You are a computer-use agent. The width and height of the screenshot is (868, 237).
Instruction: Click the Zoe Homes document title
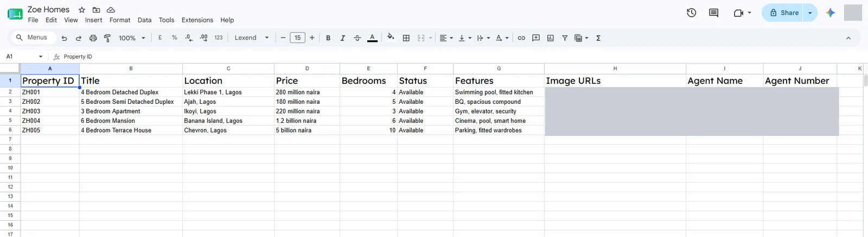pos(48,9)
